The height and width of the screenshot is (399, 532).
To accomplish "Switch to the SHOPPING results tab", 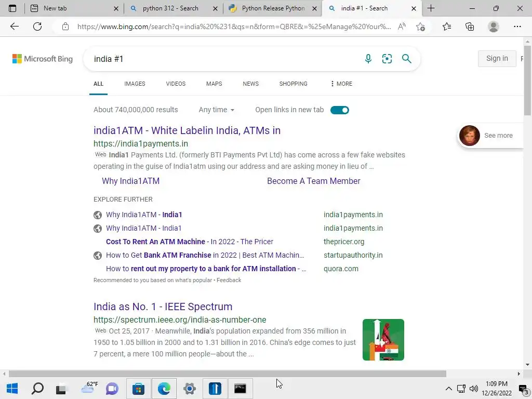I will pos(294,84).
